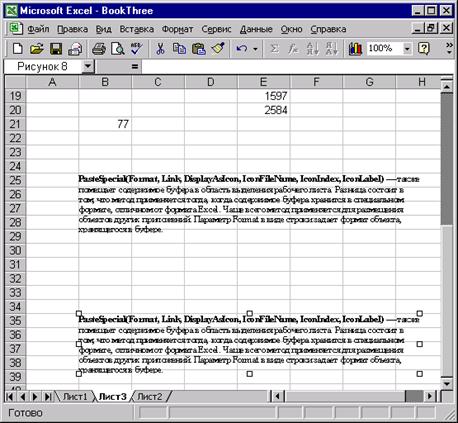458x423 pixels.
Task: Click the equals sign Edit Formula button
Action: click(x=135, y=67)
